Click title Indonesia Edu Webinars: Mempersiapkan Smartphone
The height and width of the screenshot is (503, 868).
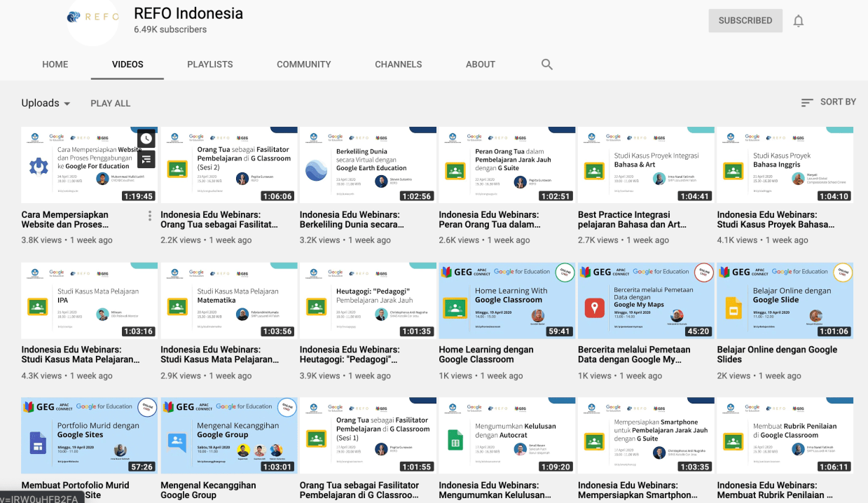639,490
